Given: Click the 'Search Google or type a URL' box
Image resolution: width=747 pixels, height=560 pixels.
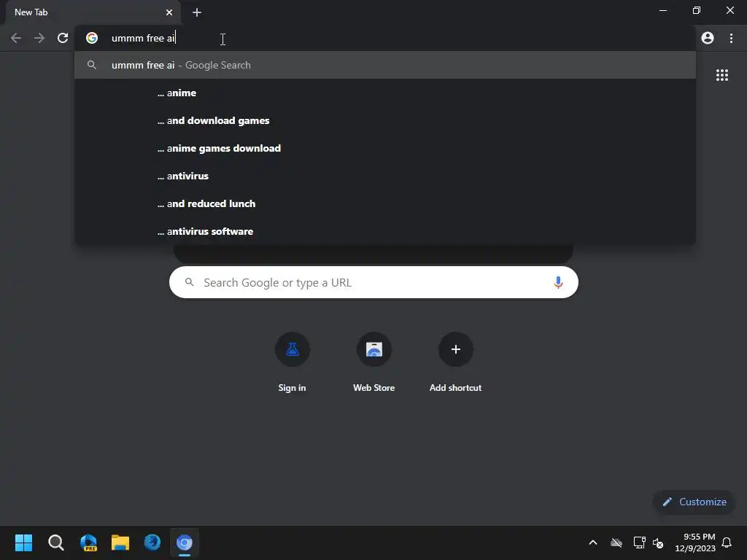Looking at the screenshot, I should pyautogui.click(x=373, y=282).
